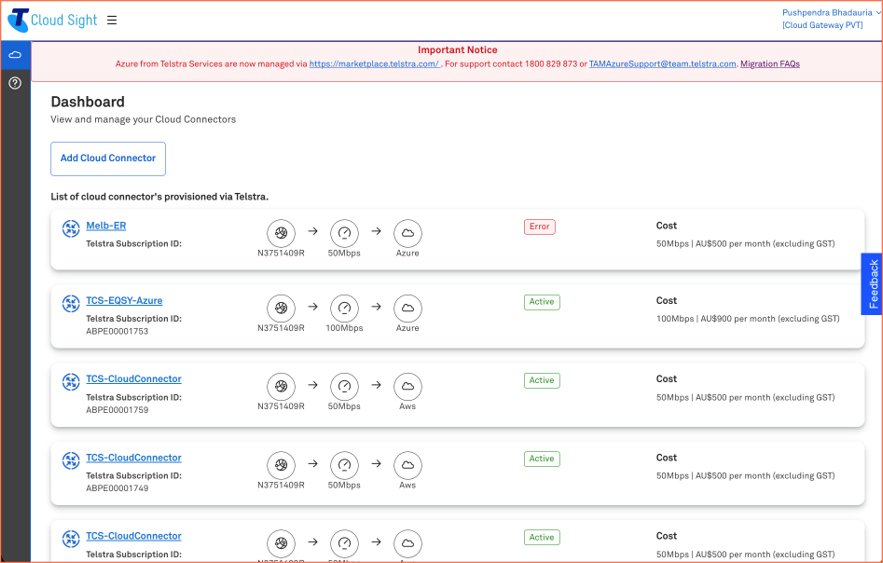This screenshot has height=563, width=883.
Task: Click the 100Mbps speed gauge icon
Action: (344, 308)
